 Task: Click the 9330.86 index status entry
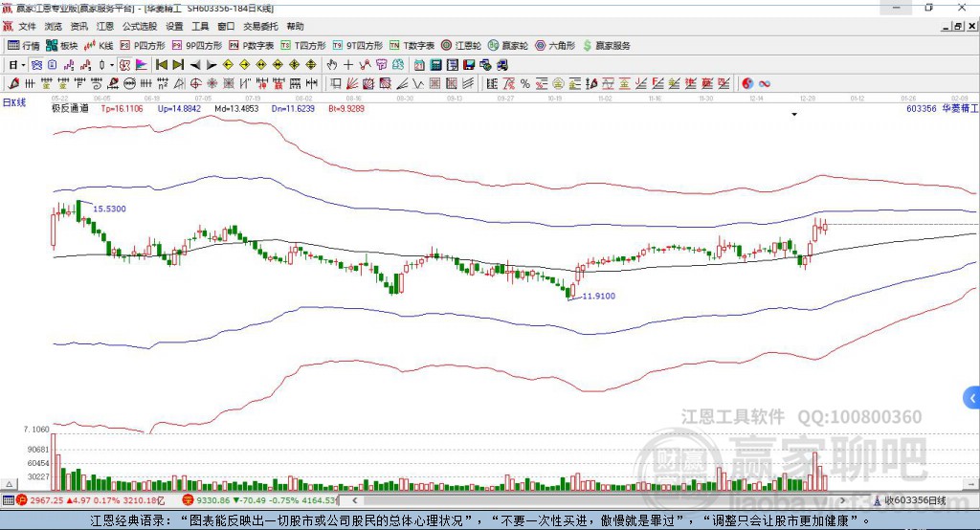pyautogui.click(x=260, y=500)
